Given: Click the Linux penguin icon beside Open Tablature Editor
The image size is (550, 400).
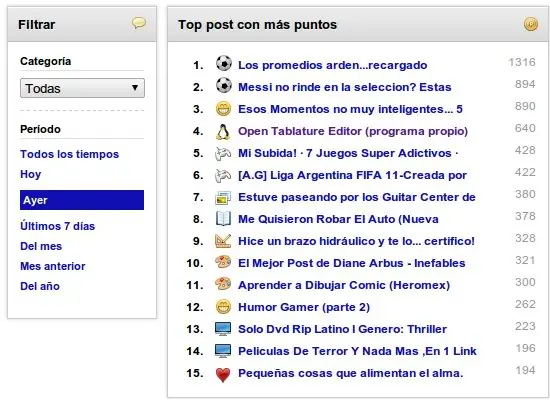Looking at the screenshot, I should 223,131.
